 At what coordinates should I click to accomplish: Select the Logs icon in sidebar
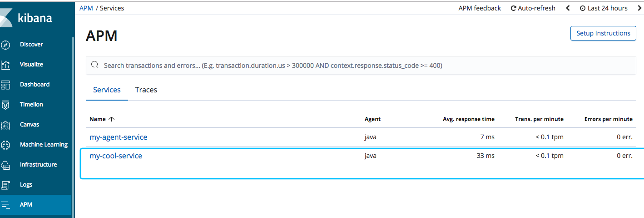[5, 185]
